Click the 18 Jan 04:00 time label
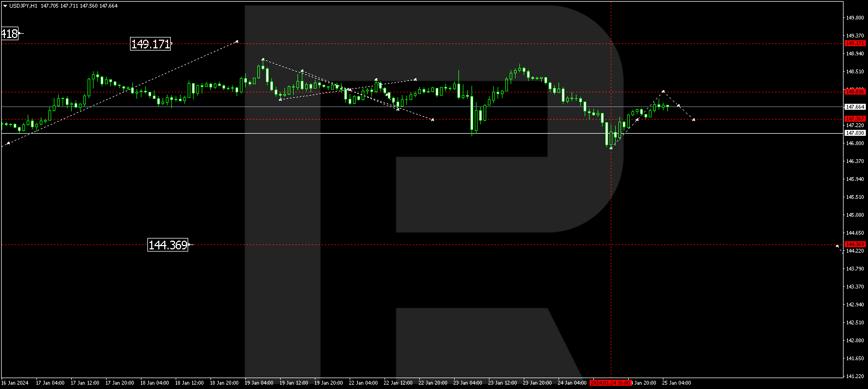The width and height of the screenshot is (868, 389). coord(154,383)
